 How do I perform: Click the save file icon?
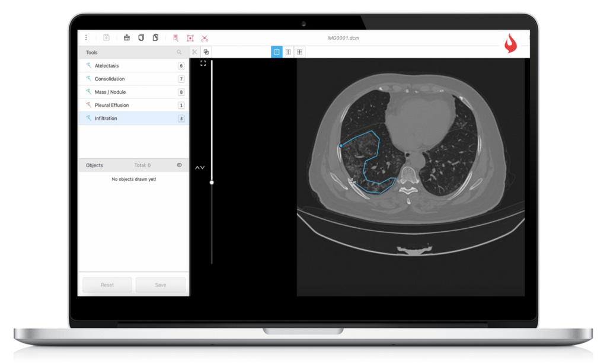(x=106, y=37)
